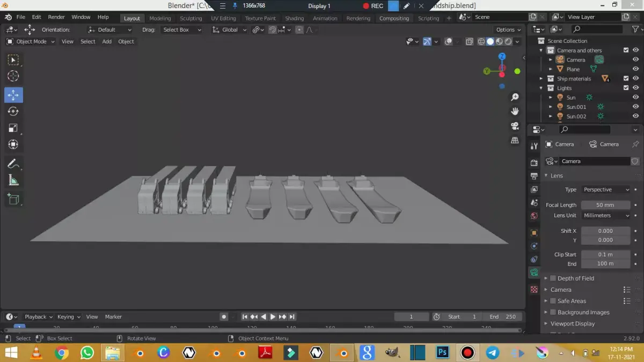
Task: Select the Select Box tool in left toolbar
Action: (13, 60)
